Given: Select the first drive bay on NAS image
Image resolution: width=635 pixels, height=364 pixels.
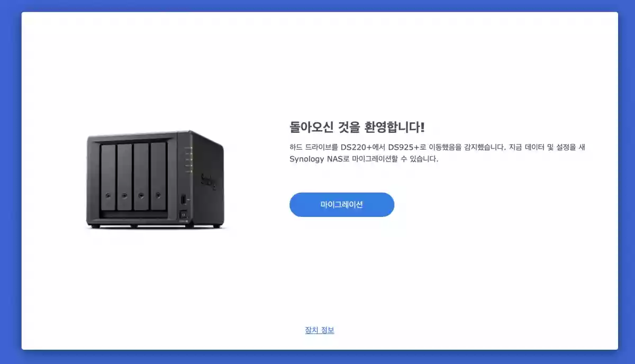Looking at the screenshot, I should point(108,177).
